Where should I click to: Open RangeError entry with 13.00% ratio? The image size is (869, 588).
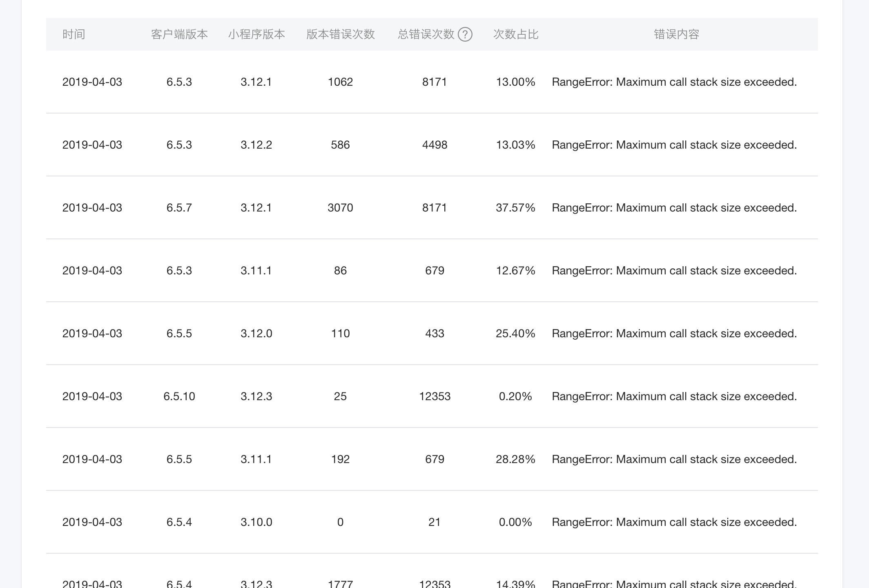coord(674,82)
